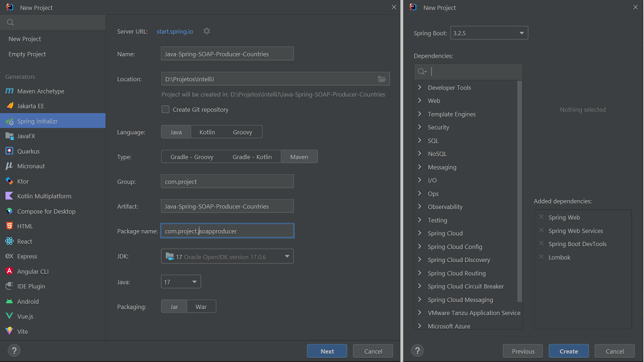Select Java language option
Image resolution: width=644 pixels, height=362 pixels.
(176, 132)
